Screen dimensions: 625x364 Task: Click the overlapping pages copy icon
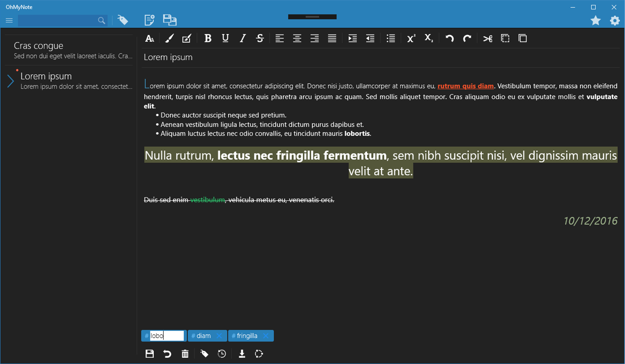523,39
